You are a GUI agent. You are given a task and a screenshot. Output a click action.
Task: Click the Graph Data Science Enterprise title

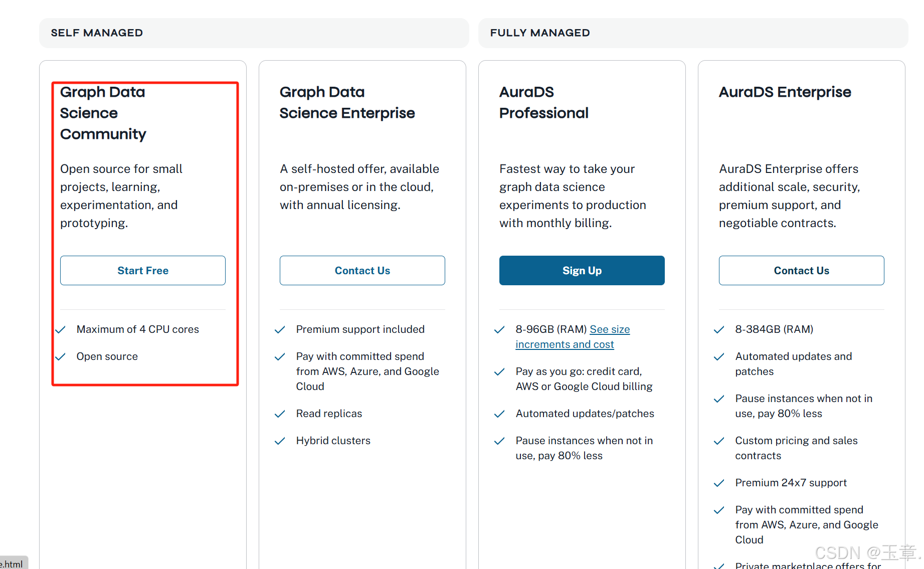[x=347, y=103]
